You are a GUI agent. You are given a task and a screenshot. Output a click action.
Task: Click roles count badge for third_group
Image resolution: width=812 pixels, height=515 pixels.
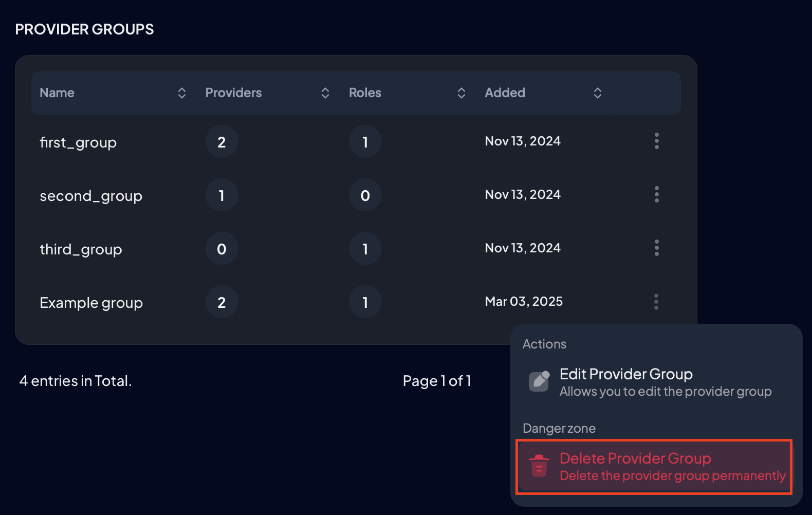(x=365, y=249)
